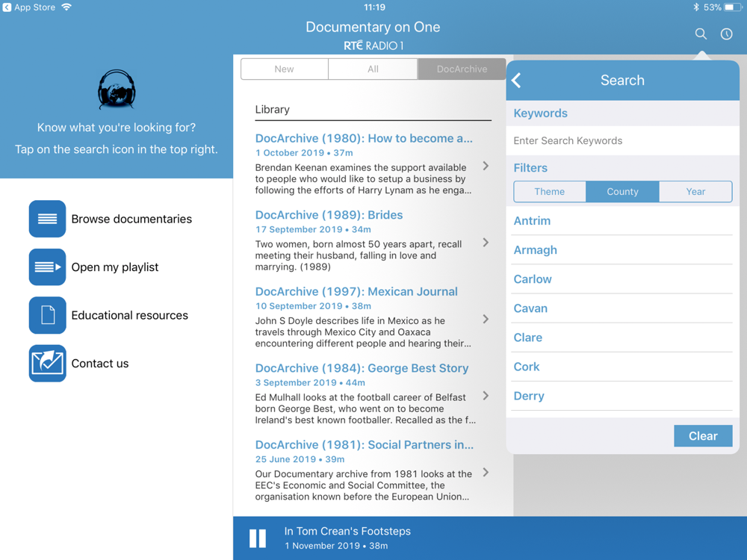
Task: Switch to the All tab
Action: (373, 69)
